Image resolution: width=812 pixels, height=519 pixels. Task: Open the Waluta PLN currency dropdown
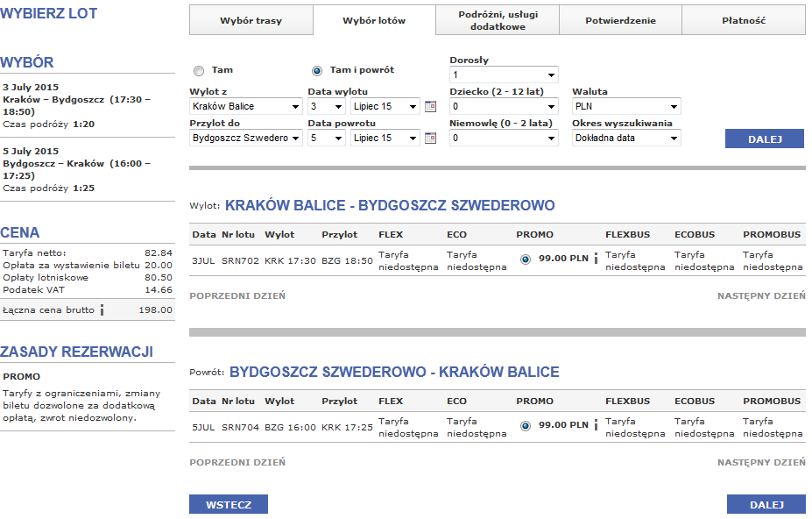pos(626,106)
